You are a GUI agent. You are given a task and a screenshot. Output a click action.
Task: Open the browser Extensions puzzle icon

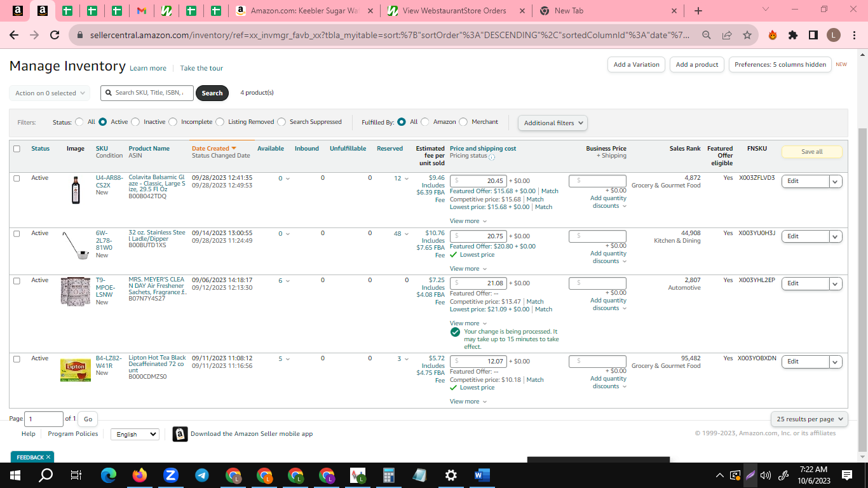pyautogui.click(x=793, y=35)
